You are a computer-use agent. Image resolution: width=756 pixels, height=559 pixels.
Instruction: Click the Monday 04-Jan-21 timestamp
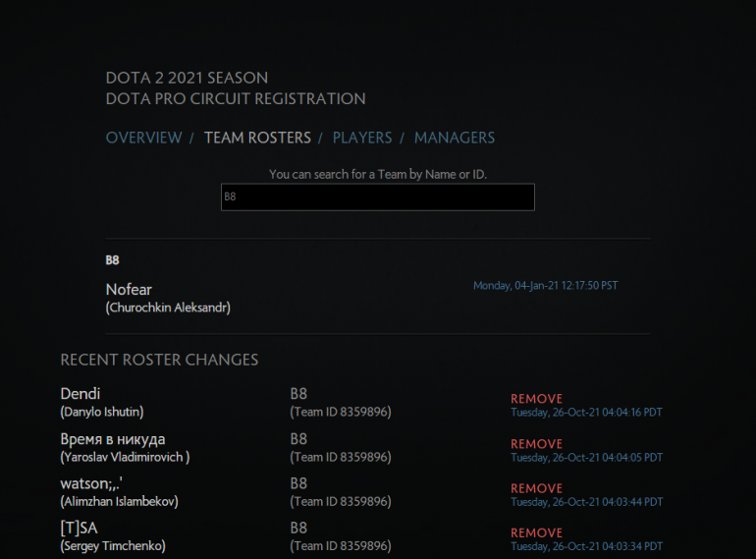point(545,286)
